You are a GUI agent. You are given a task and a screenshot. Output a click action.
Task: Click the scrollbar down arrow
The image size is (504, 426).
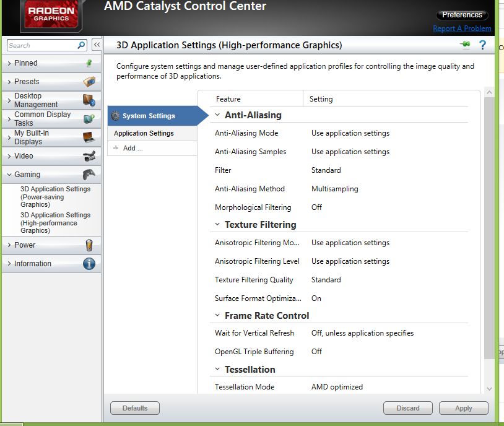click(x=489, y=389)
